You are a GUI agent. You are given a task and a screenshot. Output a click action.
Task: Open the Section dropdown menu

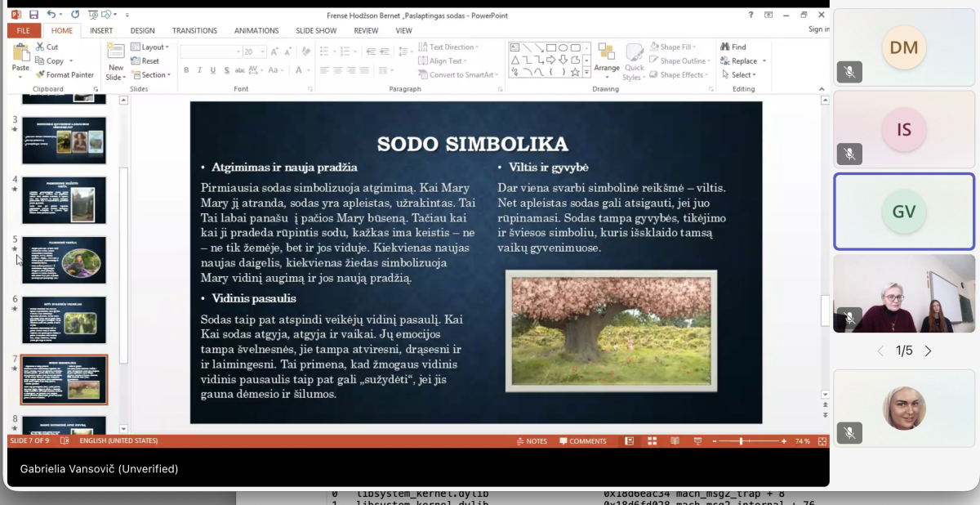[x=151, y=74]
